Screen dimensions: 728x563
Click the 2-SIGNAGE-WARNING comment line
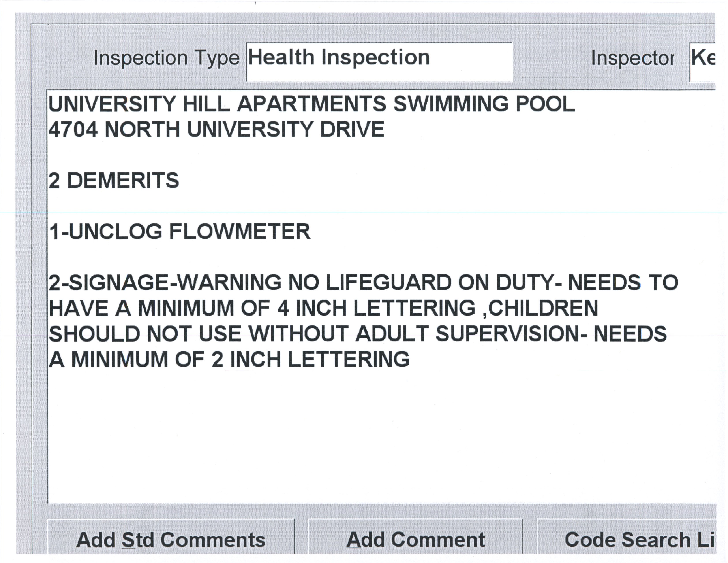click(363, 283)
